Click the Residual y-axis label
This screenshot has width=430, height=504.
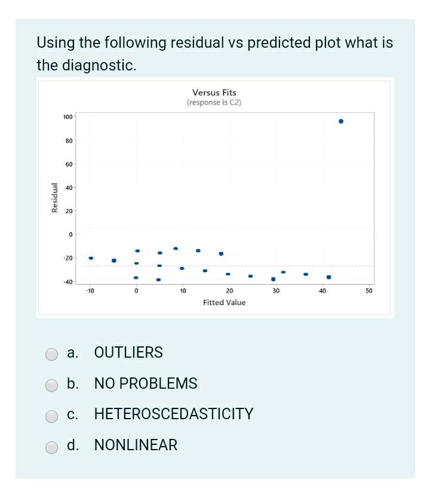pyautogui.click(x=54, y=198)
